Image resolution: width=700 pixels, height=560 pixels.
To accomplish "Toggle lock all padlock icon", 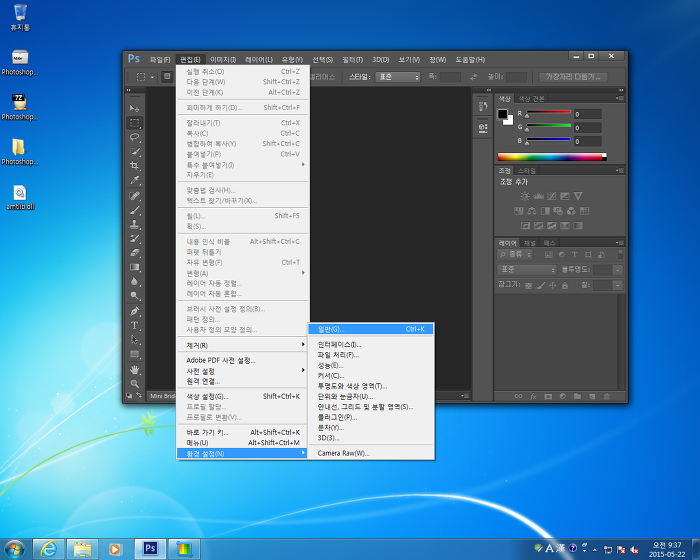I will 565,285.
